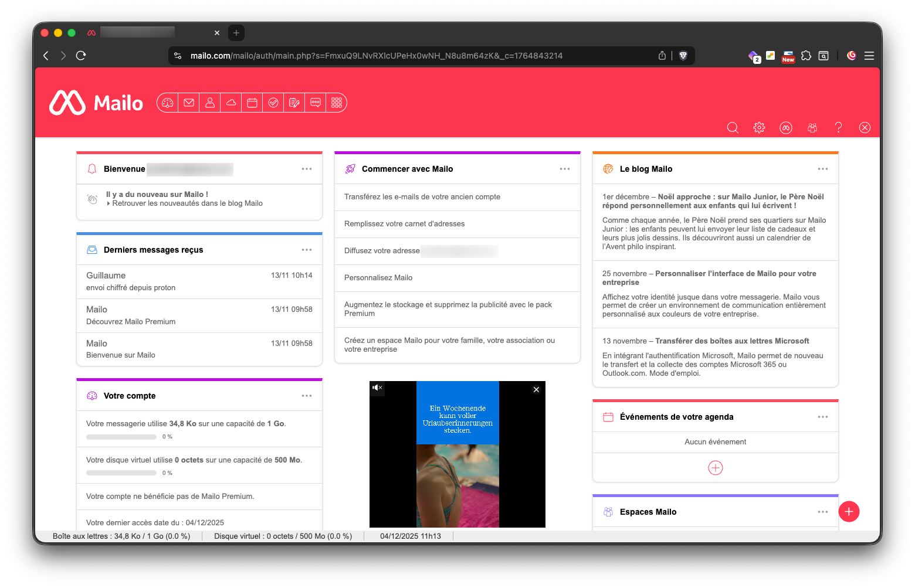915x588 pixels.
Task: Open the mailbox envelope icon in Mailo toolbar
Action: tap(189, 103)
